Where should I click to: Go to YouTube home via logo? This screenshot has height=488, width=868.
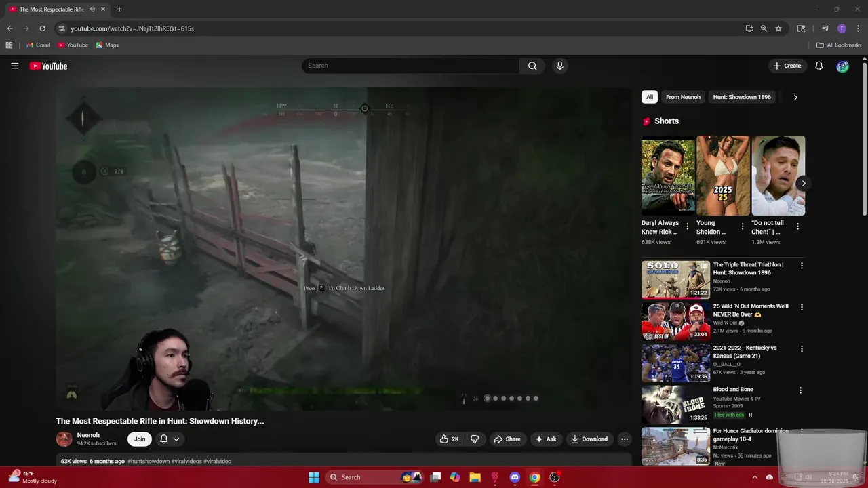(x=48, y=66)
